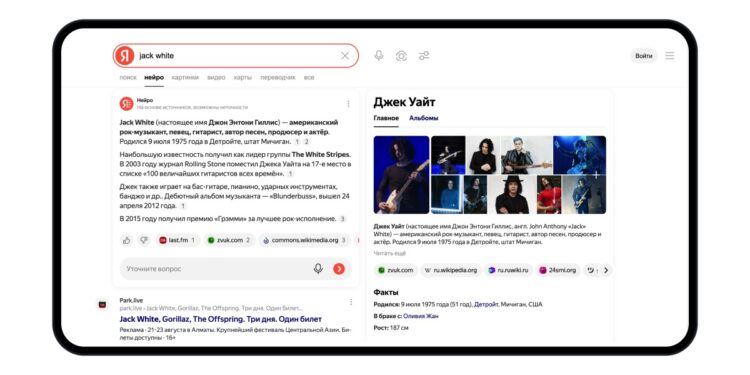Click the Детройт link in facts
750x375 pixels.
click(485, 304)
